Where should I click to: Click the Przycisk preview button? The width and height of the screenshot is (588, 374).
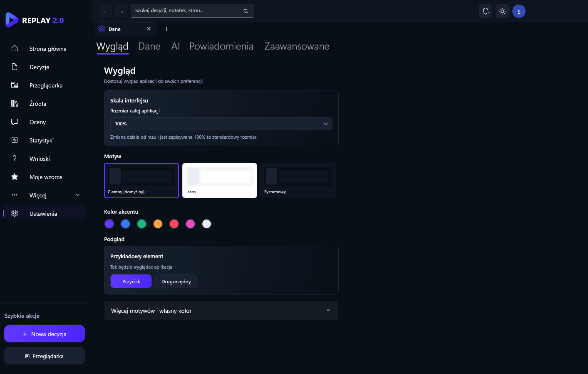131,281
